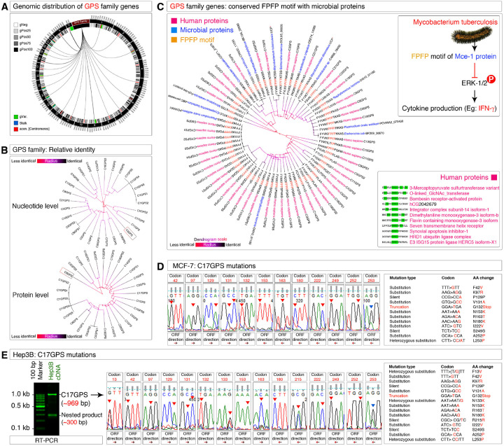504x446 pixels.
Task: Click 'Integrator complex subunit-14 isoform-1' entry
Action: [449, 209]
